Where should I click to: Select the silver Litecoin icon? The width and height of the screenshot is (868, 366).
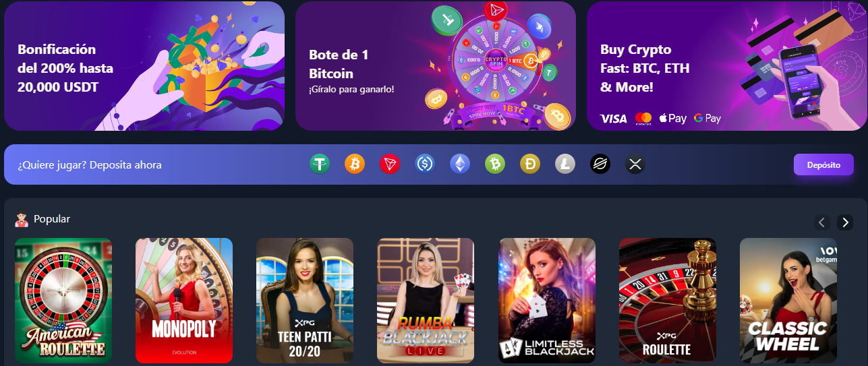coord(565,164)
